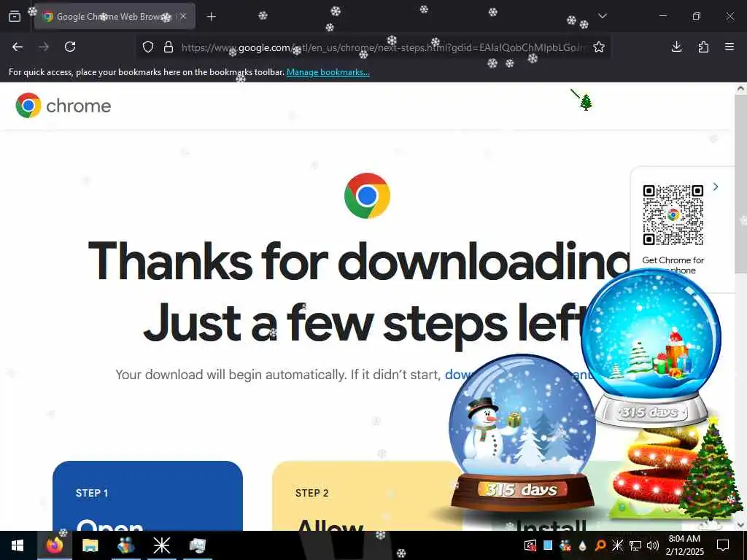The height and width of the screenshot is (560, 747).
Task: Collapse the QR code panel chevron
Action: coord(716,187)
